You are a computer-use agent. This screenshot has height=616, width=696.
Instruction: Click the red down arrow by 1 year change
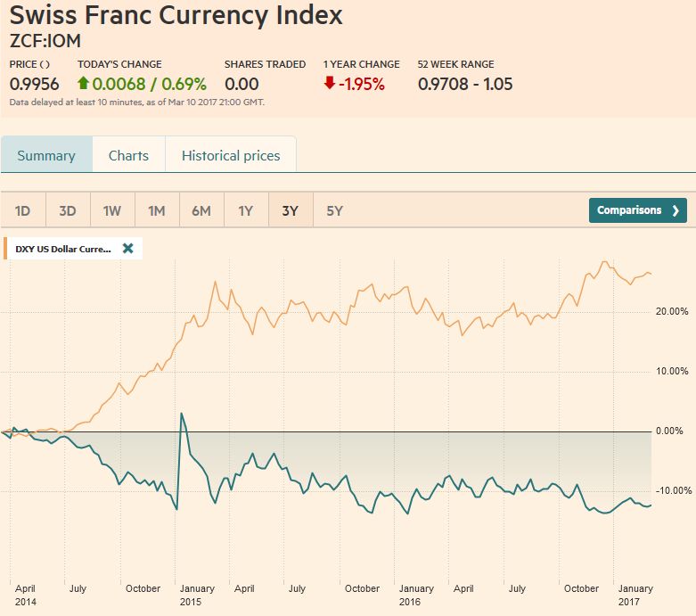coord(329,84)
